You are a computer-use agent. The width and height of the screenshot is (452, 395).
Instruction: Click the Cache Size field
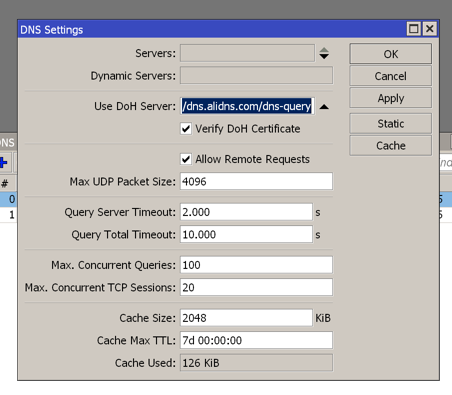coord(246,318)
